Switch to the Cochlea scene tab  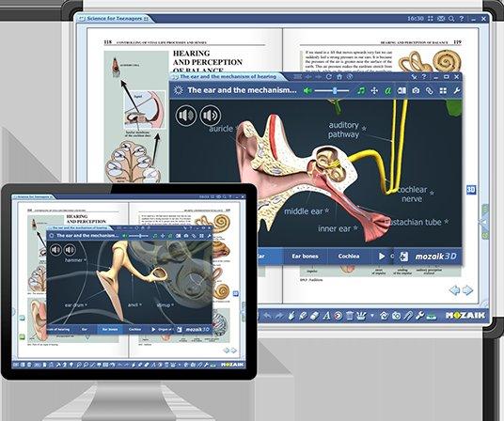[x=349, y=257]
